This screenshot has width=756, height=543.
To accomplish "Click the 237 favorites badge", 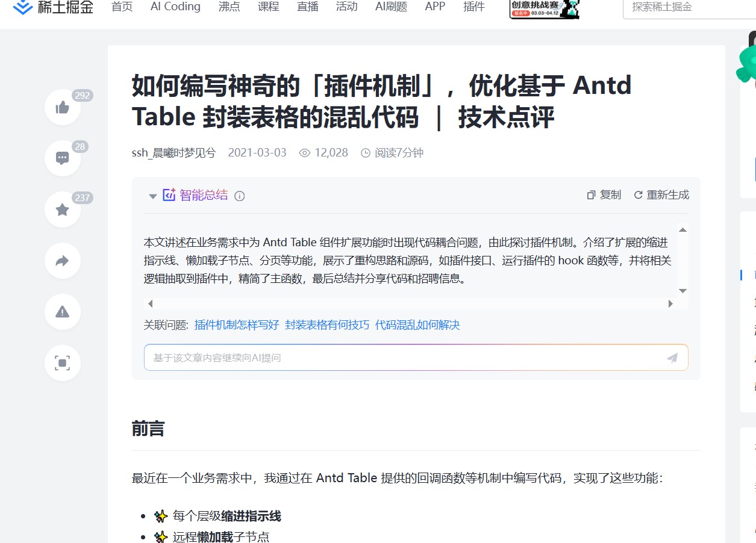I will (83, 198).
